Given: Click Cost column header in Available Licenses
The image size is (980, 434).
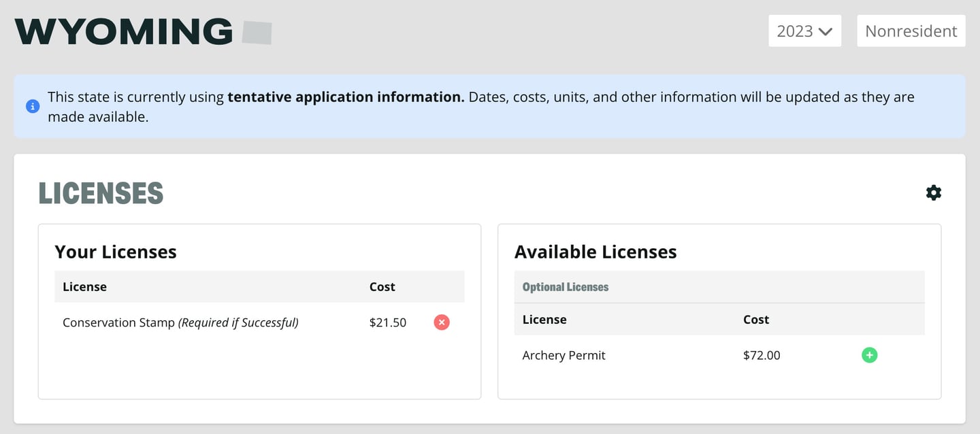Looking at the screenshot, I should pos(756,319).
